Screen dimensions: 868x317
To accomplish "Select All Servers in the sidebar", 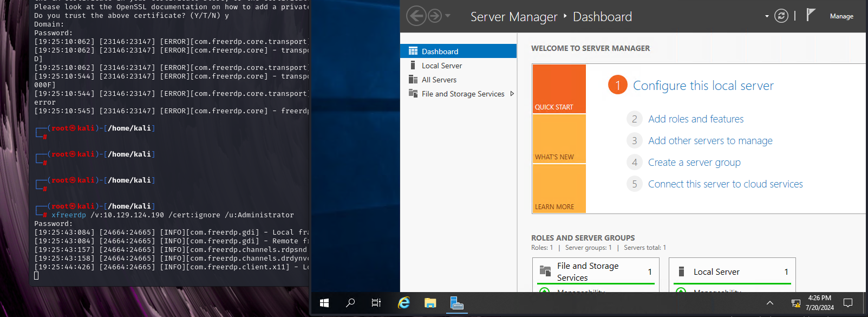I will (x=439, y=80).
